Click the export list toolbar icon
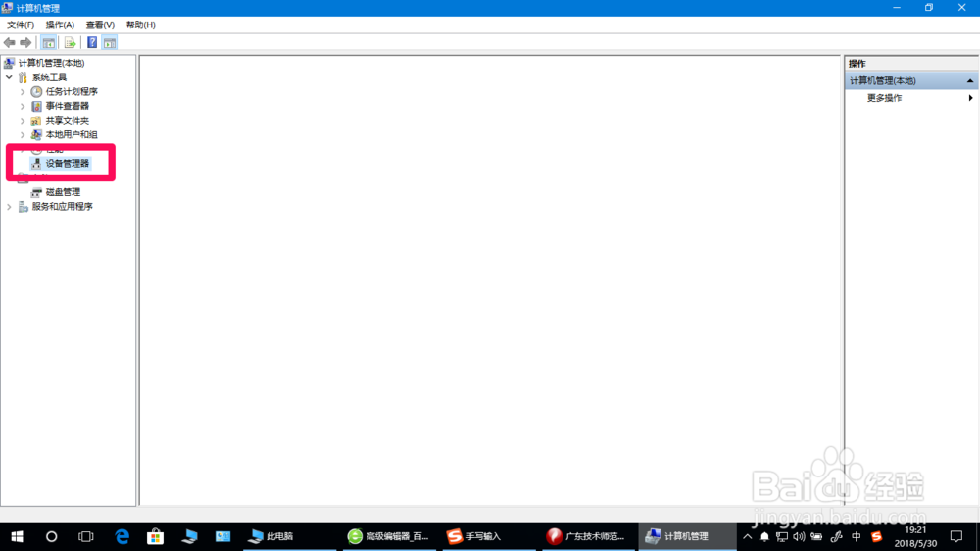980x551 pixels. [70, 42]
